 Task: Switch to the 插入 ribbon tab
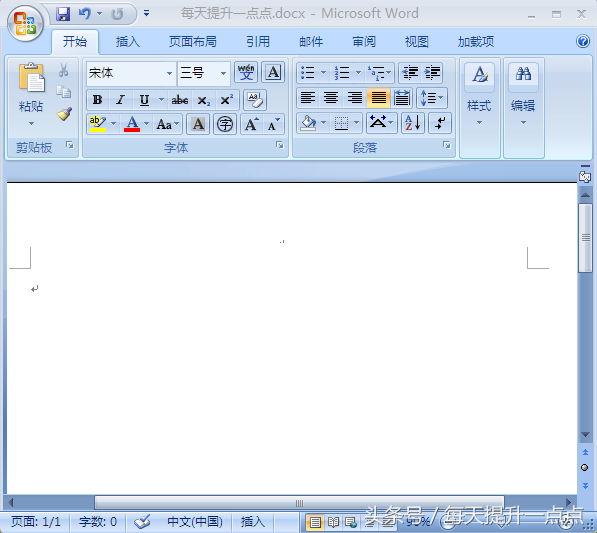128,41
